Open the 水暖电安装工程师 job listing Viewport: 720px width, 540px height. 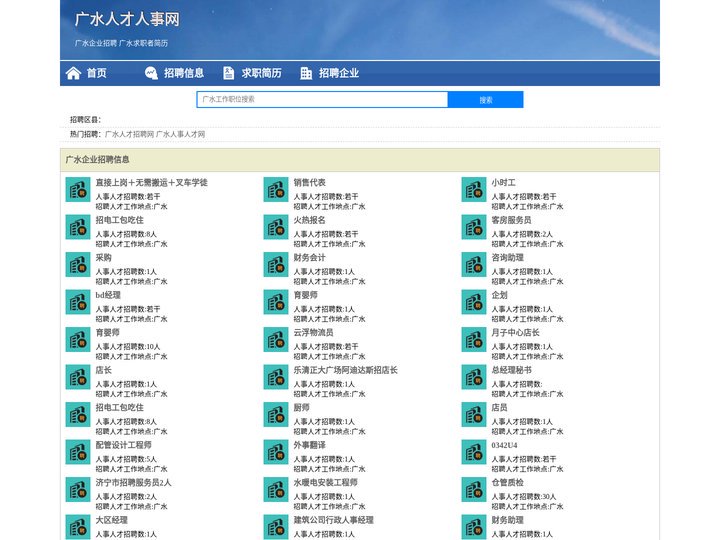click(326, 483)
